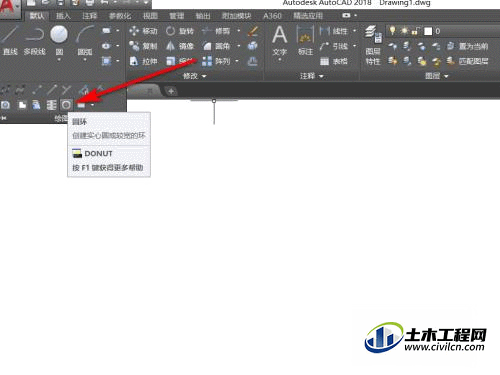
Task: Click the Make Current (置为当前) button
Action: [x=467, y=46]
